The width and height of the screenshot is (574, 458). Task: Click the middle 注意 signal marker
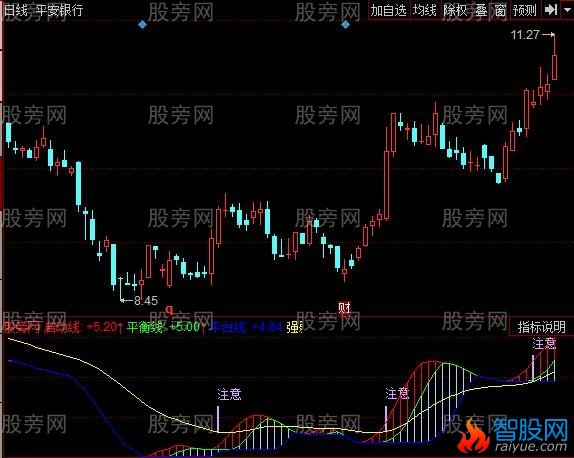coord(397,394)
